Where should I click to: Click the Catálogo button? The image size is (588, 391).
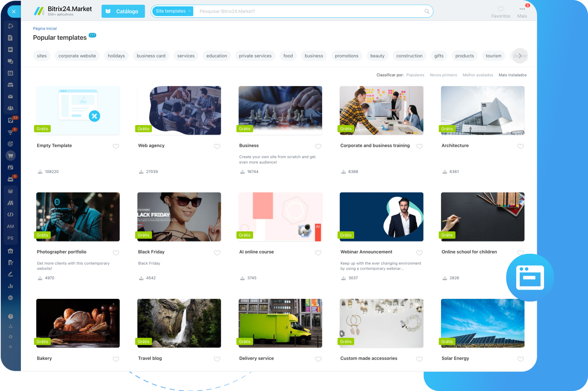(x=123, y=11)
